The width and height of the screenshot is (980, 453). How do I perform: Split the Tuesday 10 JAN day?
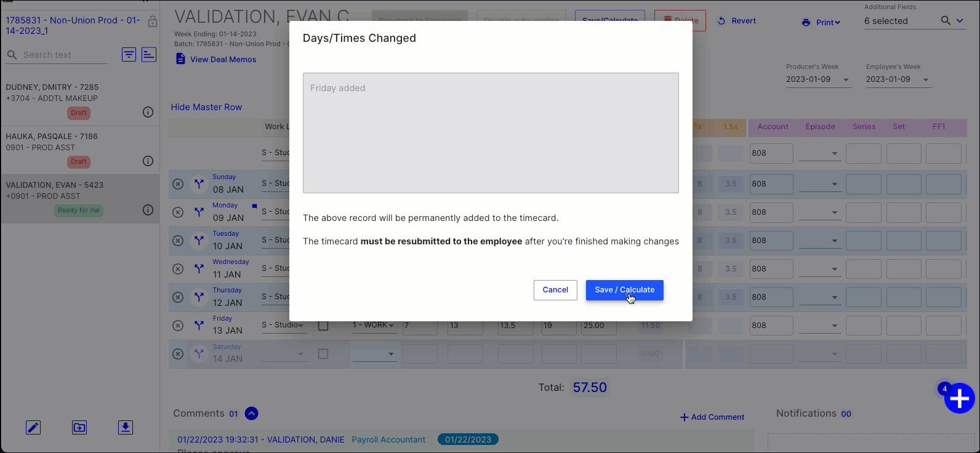199,241
